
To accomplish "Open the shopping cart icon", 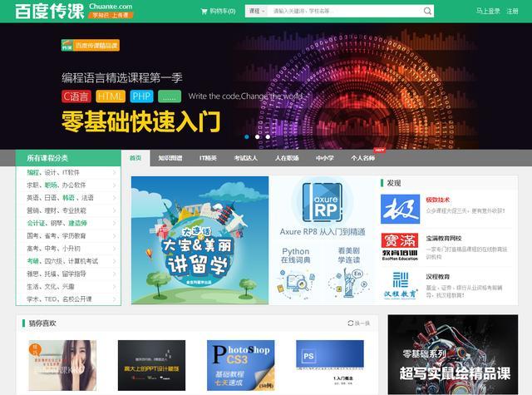I will click(204, 11).
